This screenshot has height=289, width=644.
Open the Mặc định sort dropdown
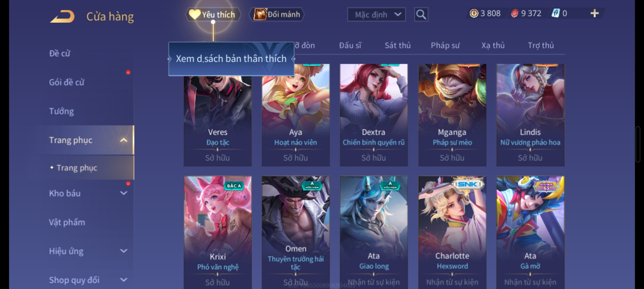pyautogui.click(x=376, y=14)
